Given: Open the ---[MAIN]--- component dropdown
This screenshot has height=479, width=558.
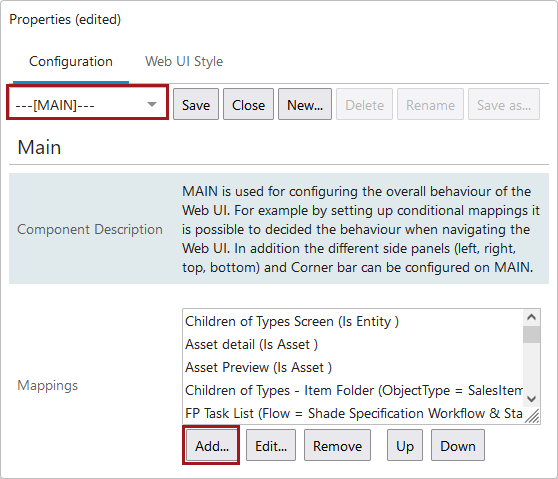Looking at the screenshot, I should [87, 105].
